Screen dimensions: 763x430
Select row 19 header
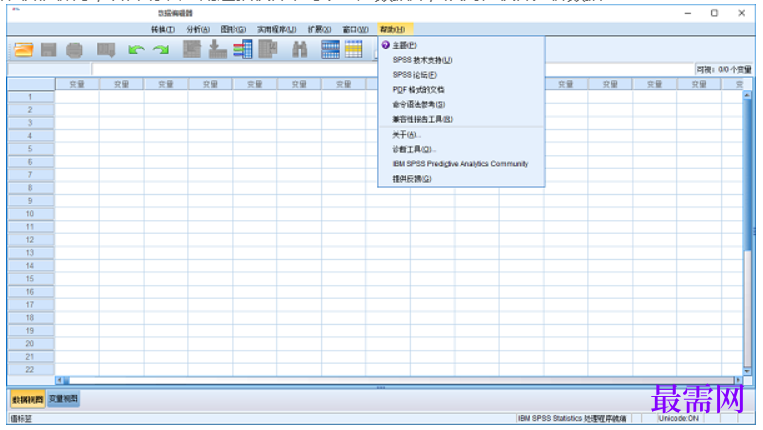click(x=30, y=331)
